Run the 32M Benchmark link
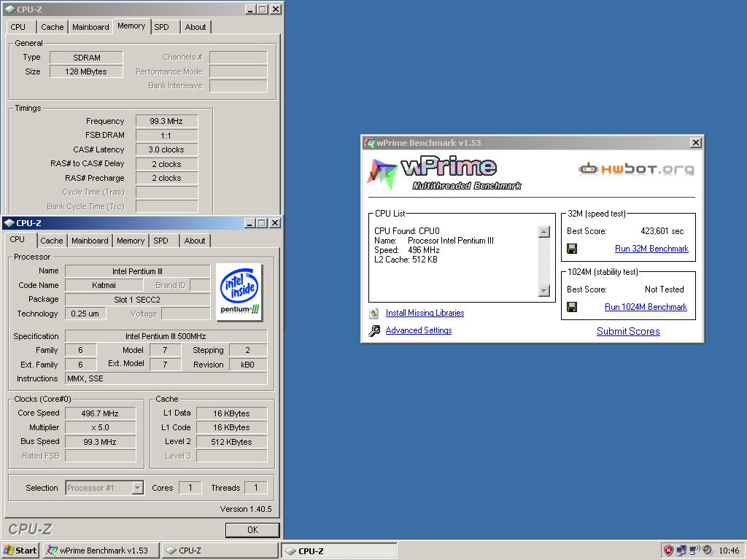The width and height of the screenshot is (747, 560). click(651, 249)
